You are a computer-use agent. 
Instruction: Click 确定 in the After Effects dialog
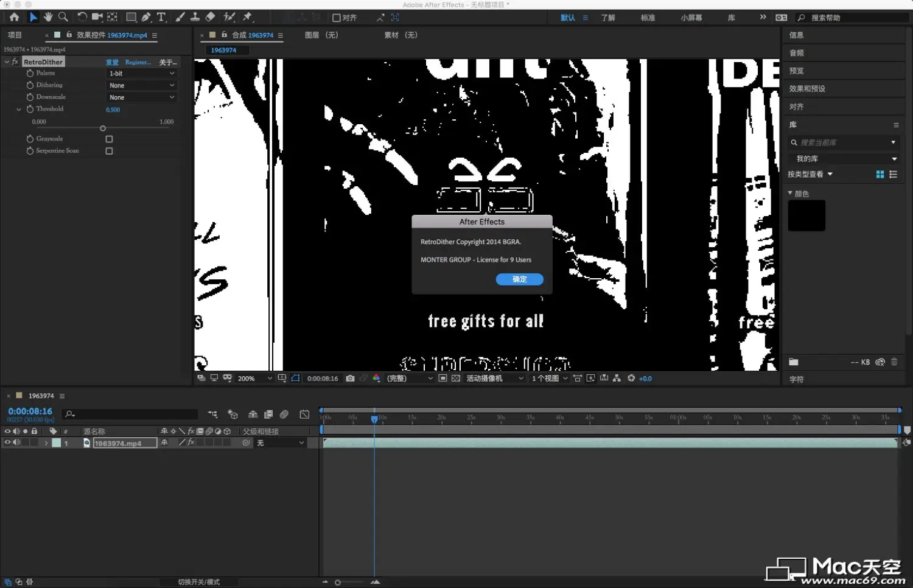[519, 279]
